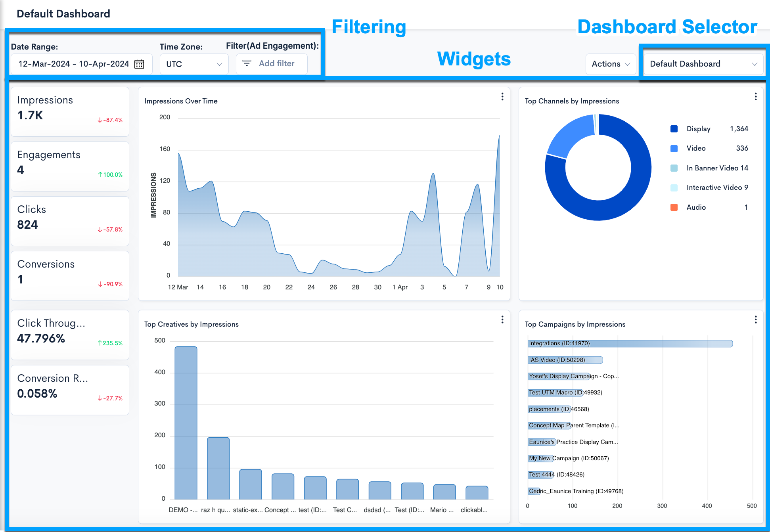Screen dimensions: 770x532
Task: Click the Top Channels by Impressions title
Action: pyautogui.click(x=572, y=101)
